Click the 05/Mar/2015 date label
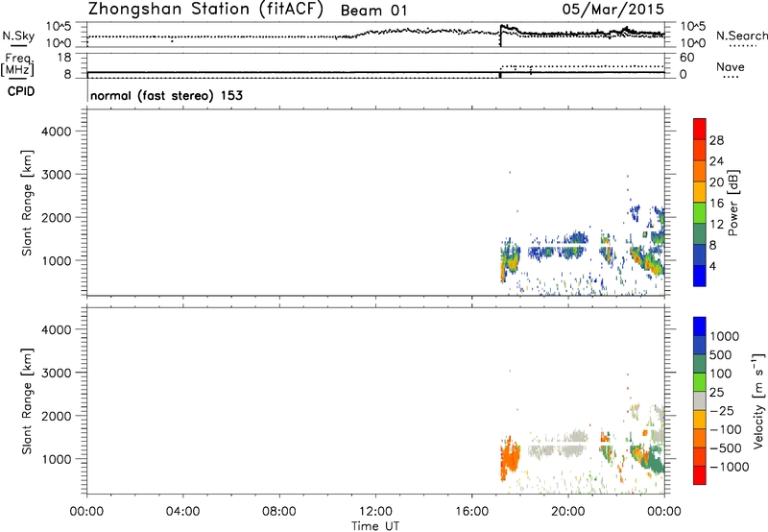Screen dimensions: 768x532 pyautogui.click(x=612, y=9)
